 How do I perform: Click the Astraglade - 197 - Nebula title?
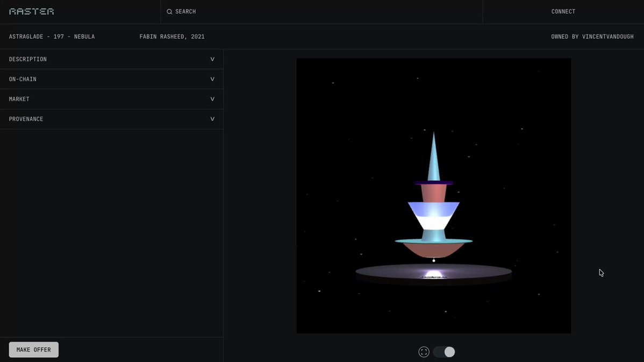coord(52,37)
